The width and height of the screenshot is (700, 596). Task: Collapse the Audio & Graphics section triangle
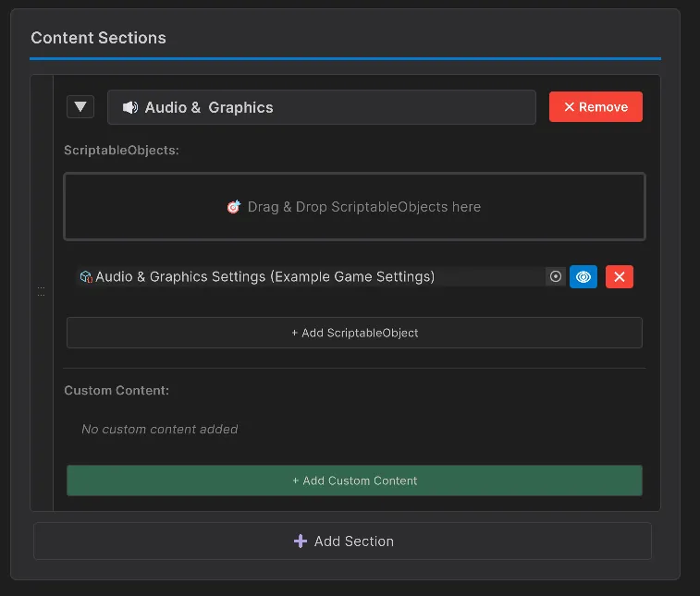point(80,107)
